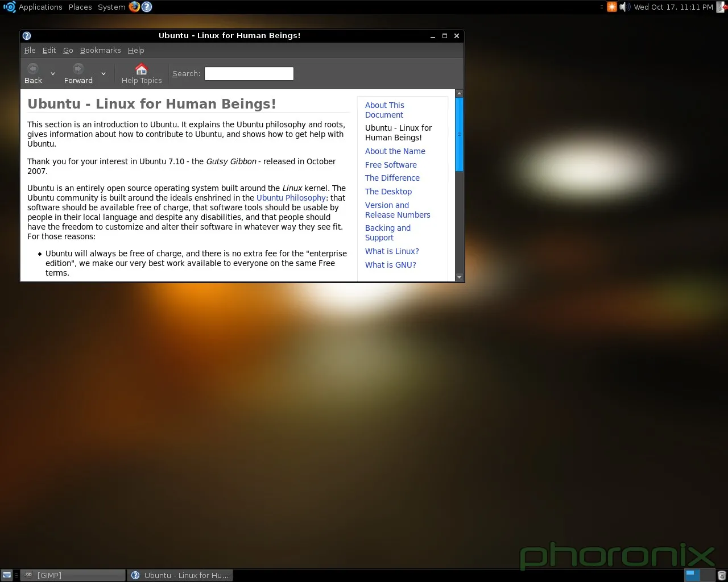Open the Help menu in help window
The height and width of the screenshot is (582, 728).
pyautogui.click(x=136, y=50)
